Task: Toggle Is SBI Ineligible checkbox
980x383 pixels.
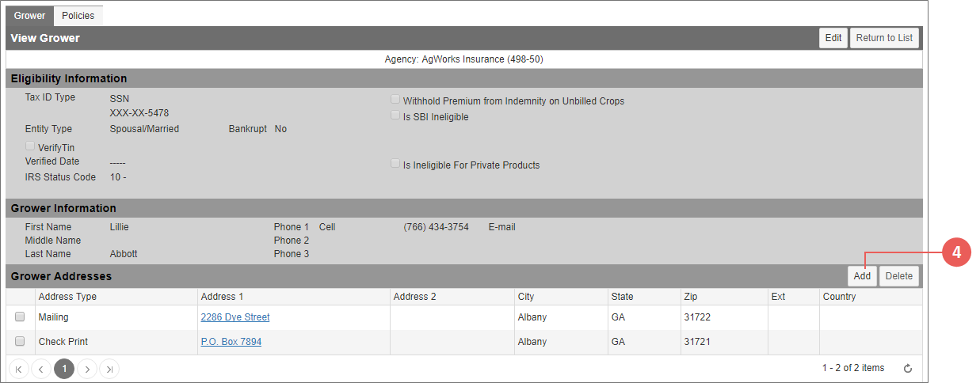Action: 395,116
